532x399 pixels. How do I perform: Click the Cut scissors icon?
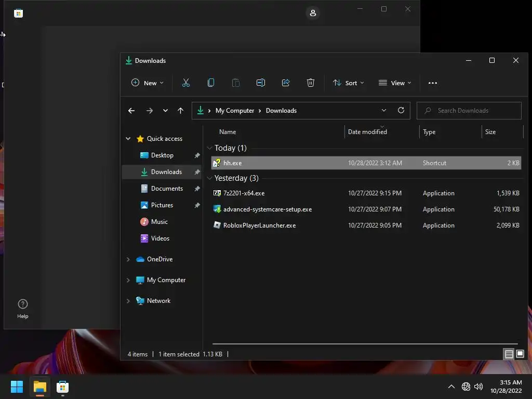click(x=186, y=83)
